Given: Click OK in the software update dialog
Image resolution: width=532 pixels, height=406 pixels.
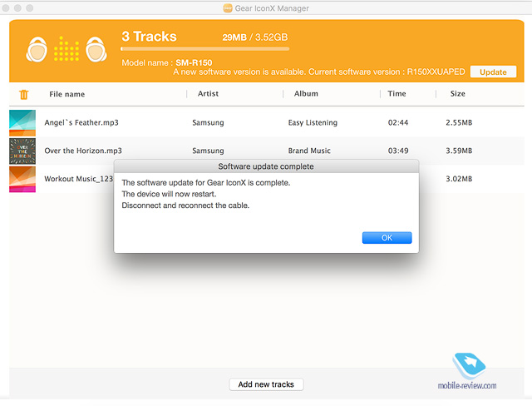Looking at the screenshot, I should (387, 238).
